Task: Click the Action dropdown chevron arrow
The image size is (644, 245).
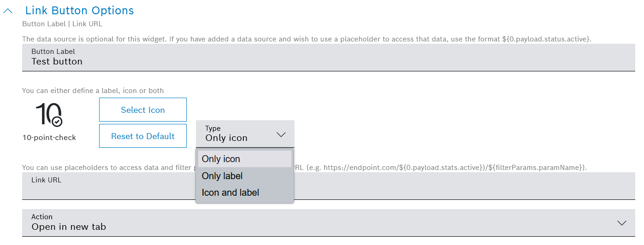Action: 621,223
